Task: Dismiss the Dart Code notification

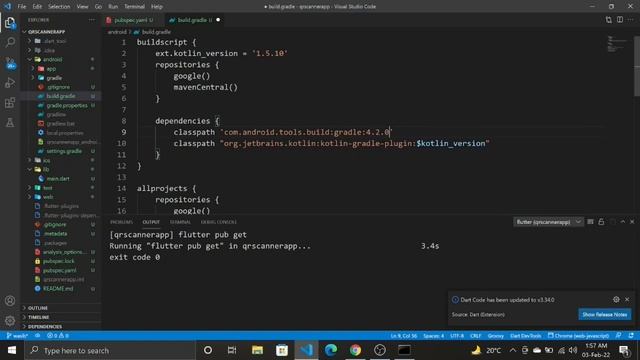Action: point(627,300)
